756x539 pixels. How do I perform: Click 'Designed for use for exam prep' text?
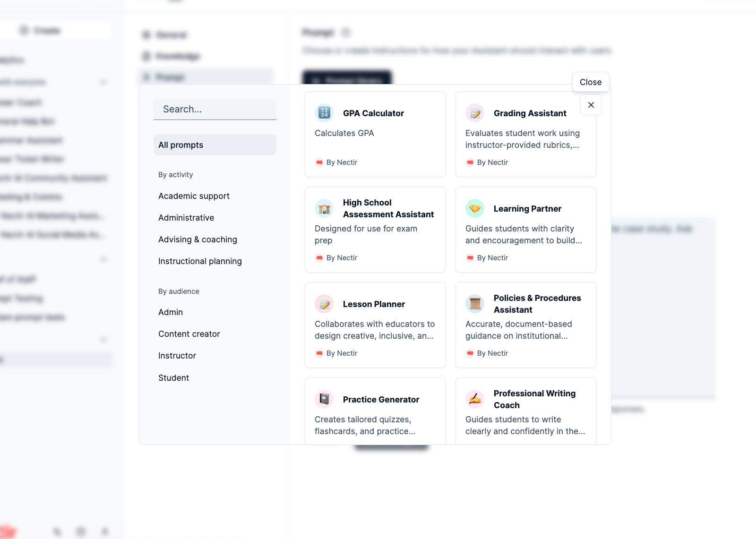point(366,234)
